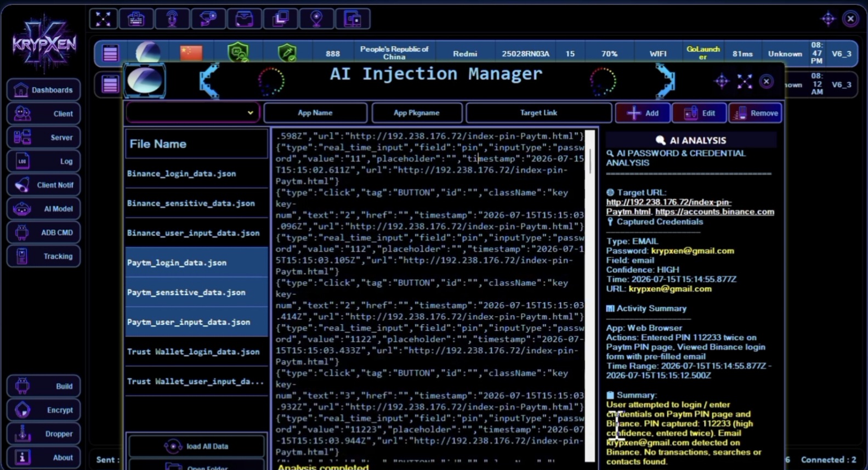The width and height of the screenshot is (868, 470).
Task: Click the China flag icon in client row
Action: tap(191, 53)
